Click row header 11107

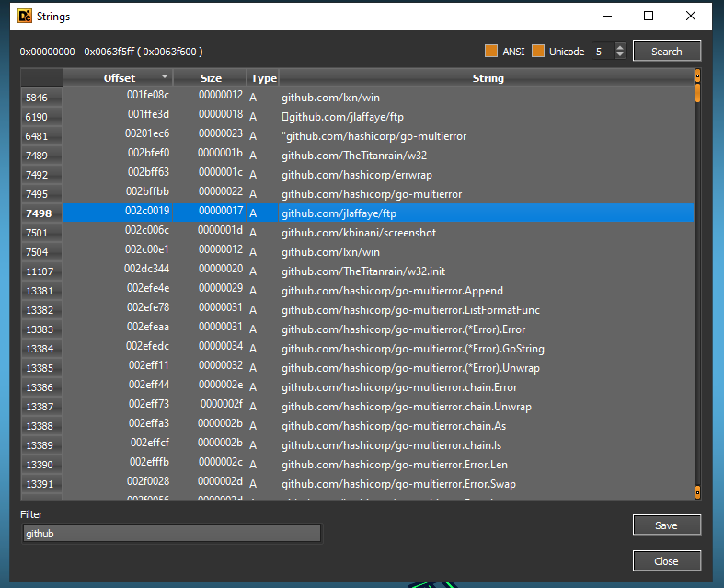tap(41, 271)
